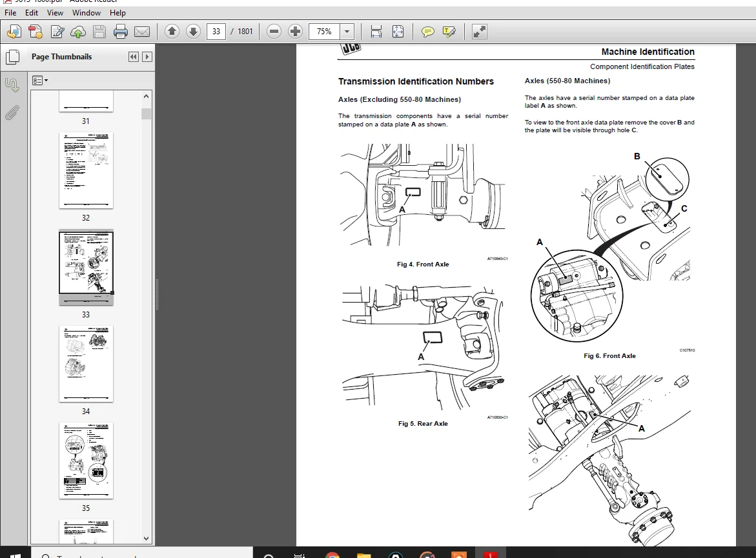Click the Attachments paperclip icon
This screenshot has height=558, width=756.
[x=12, y=113]
